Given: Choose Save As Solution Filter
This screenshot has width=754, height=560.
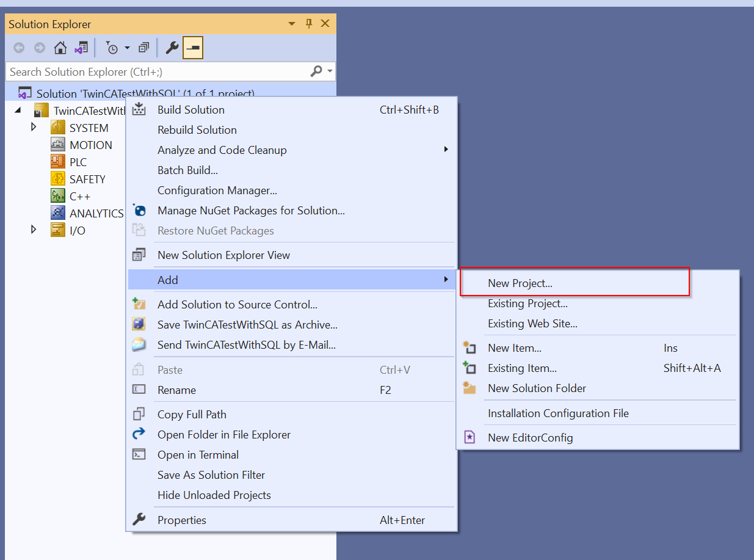Looking at the screenshot, I should coord(291,475).
